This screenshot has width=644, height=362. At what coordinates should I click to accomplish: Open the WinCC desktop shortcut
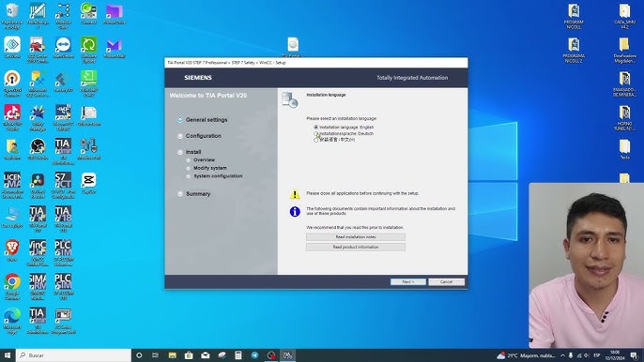click(38, 252)
